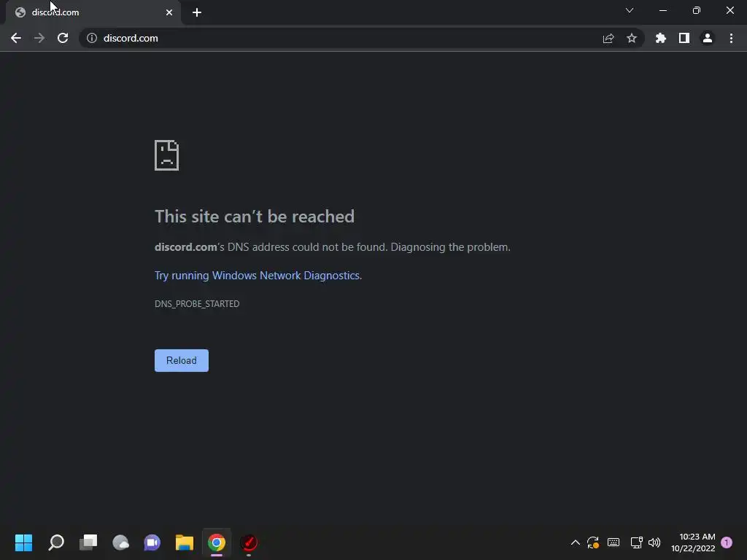747x560 pixels.
Task: Open the clock showing 10:23 AM
Action: pos(693,542)
